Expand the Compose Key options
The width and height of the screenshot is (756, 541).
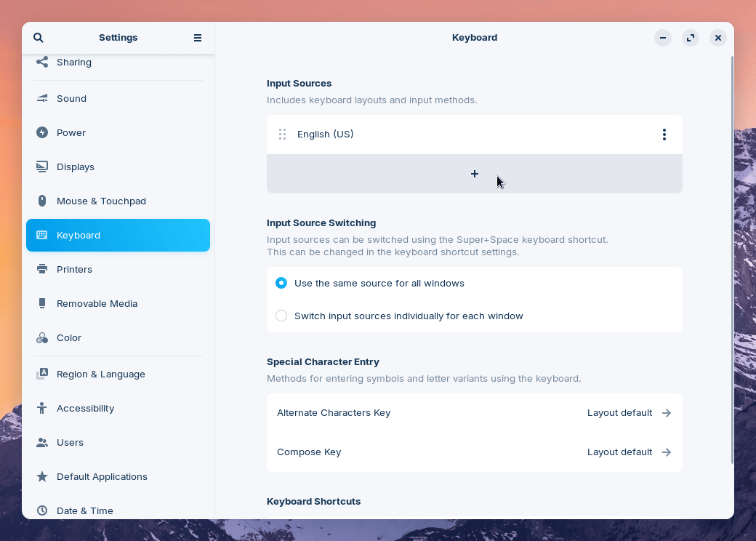point(666,452)
